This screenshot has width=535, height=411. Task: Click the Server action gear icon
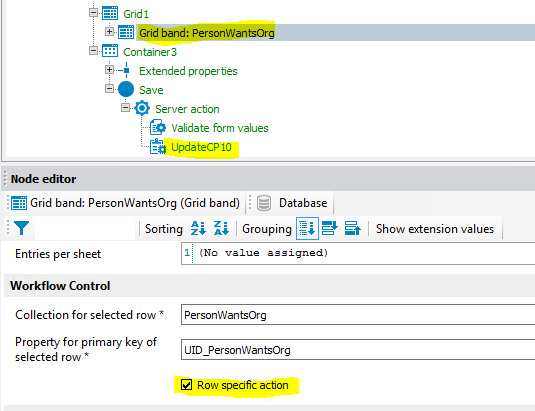click(x=142, y=108)
